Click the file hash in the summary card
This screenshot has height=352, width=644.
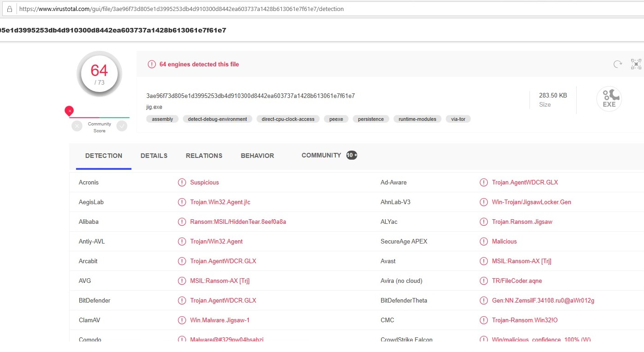point(251,96)
